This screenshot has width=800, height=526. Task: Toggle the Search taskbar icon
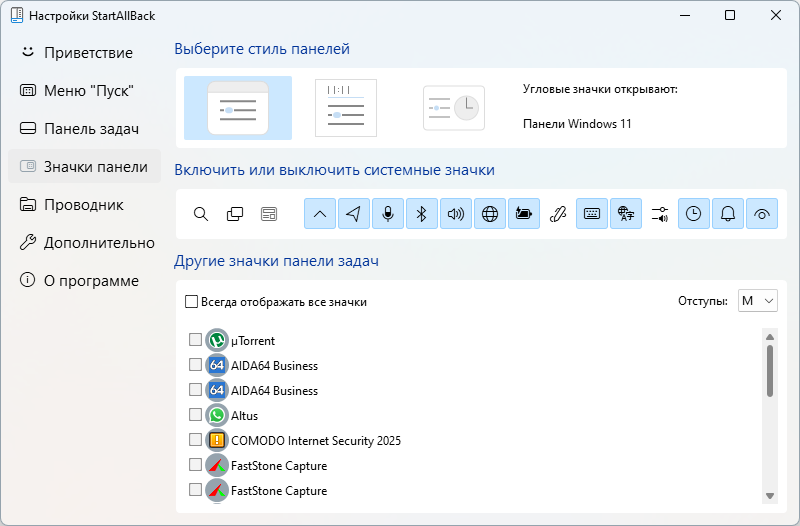pyautogui.click(x=201, y=214)
